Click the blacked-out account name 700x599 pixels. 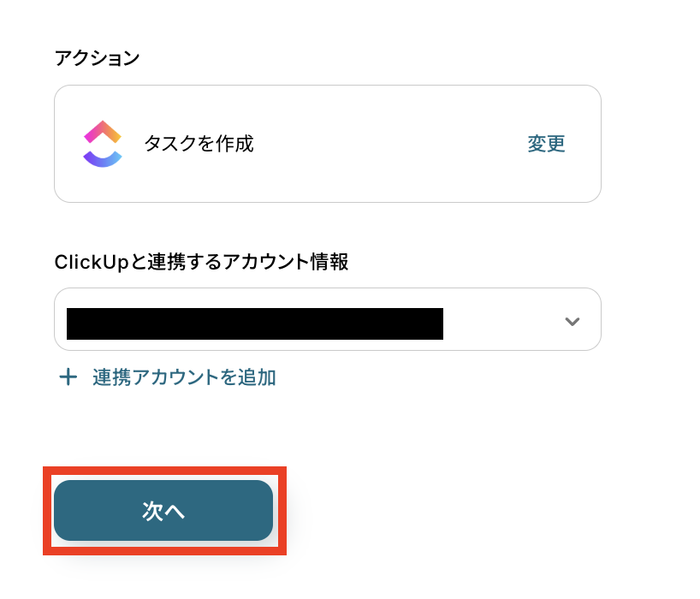254,324
